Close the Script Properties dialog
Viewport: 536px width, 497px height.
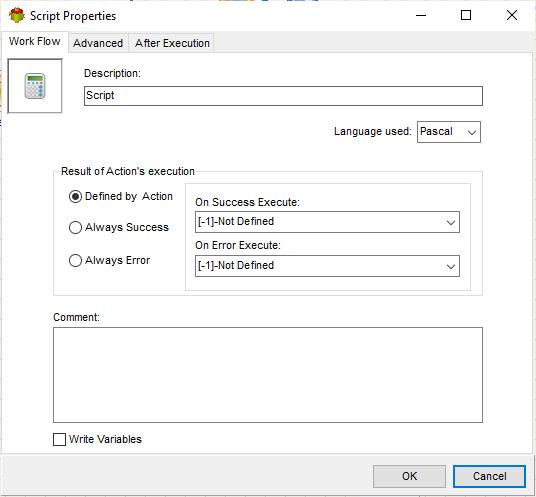pyautogui.click(x=512, y=15)
